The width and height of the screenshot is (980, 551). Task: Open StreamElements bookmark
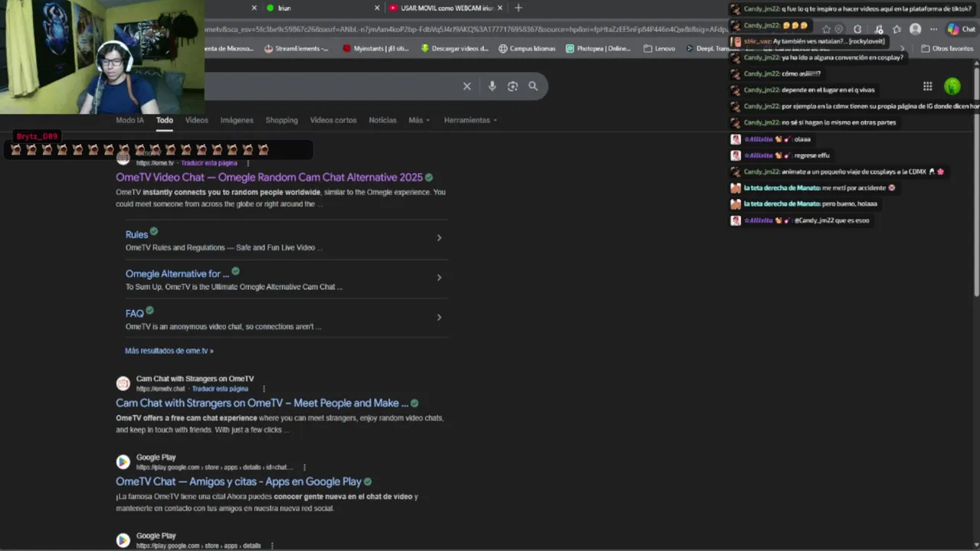pyautogui.click(x=296, y=48)
